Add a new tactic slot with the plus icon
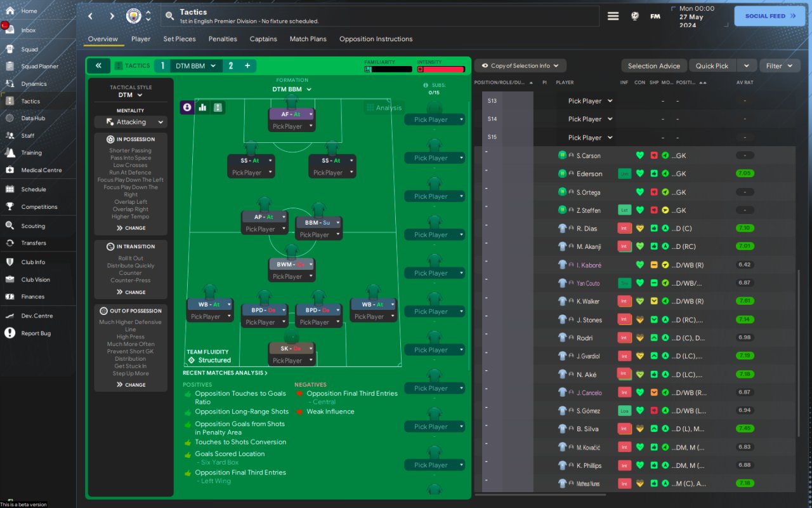812x508 pixels. tap(247, 65)
